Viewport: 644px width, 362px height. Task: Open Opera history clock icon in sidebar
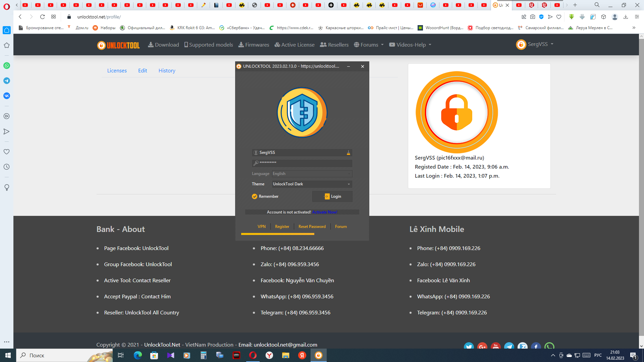(x=7, y=167)
